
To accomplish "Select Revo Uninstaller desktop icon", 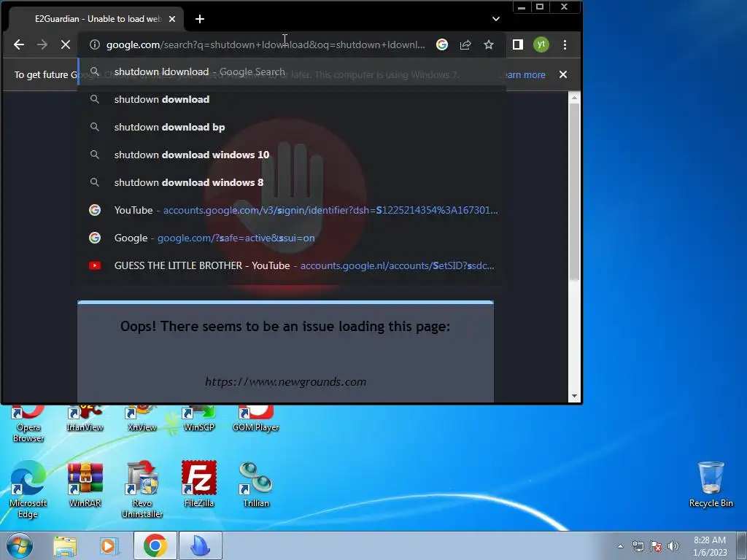I will [x=142, y=489].
